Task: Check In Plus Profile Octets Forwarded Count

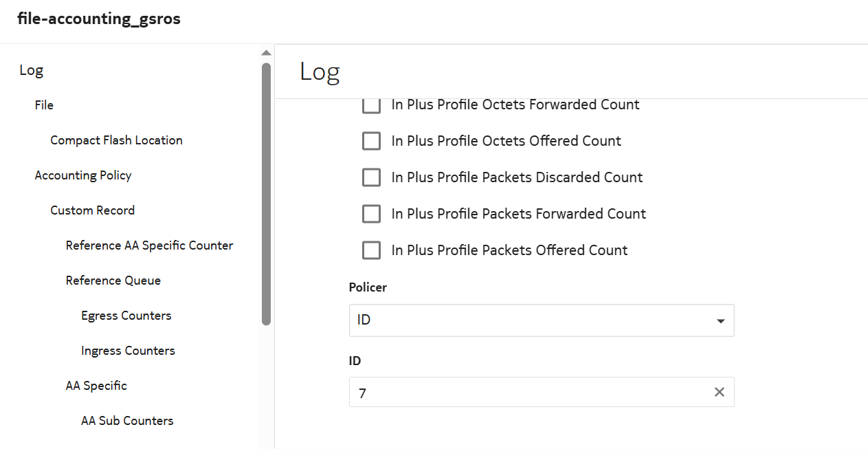Action: point(371,105)
